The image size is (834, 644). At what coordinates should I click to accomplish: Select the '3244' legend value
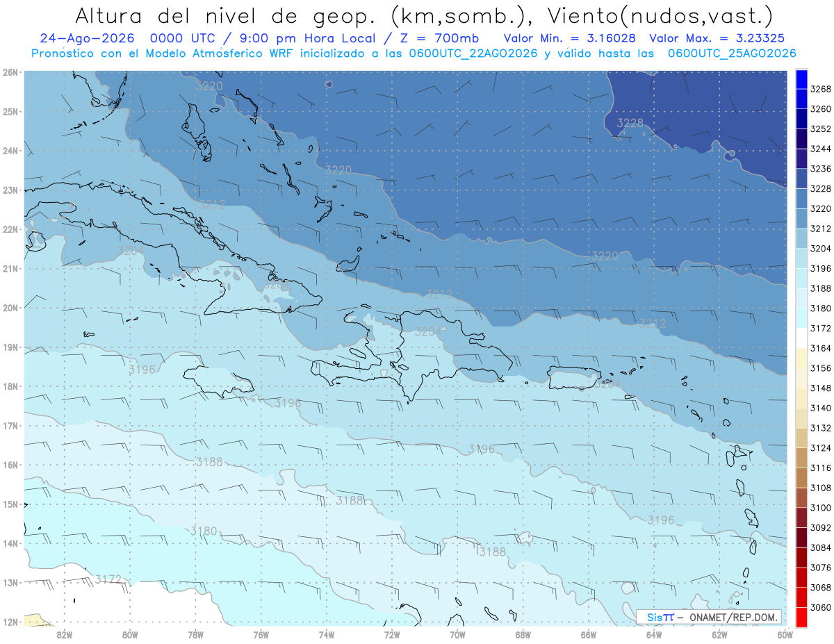pyautogui.click(x=821, y=149)
